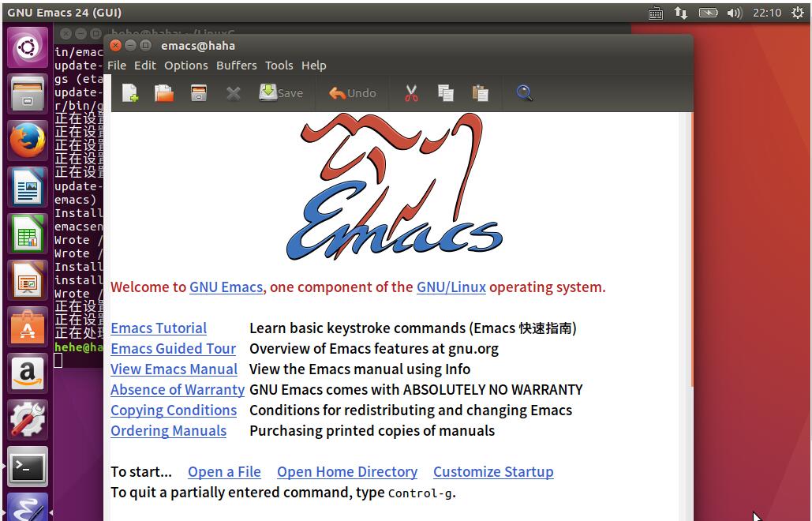This screenshot has width=812, height=521.
Task: Click the New File toolbar icon
Action: pos(130,93)
